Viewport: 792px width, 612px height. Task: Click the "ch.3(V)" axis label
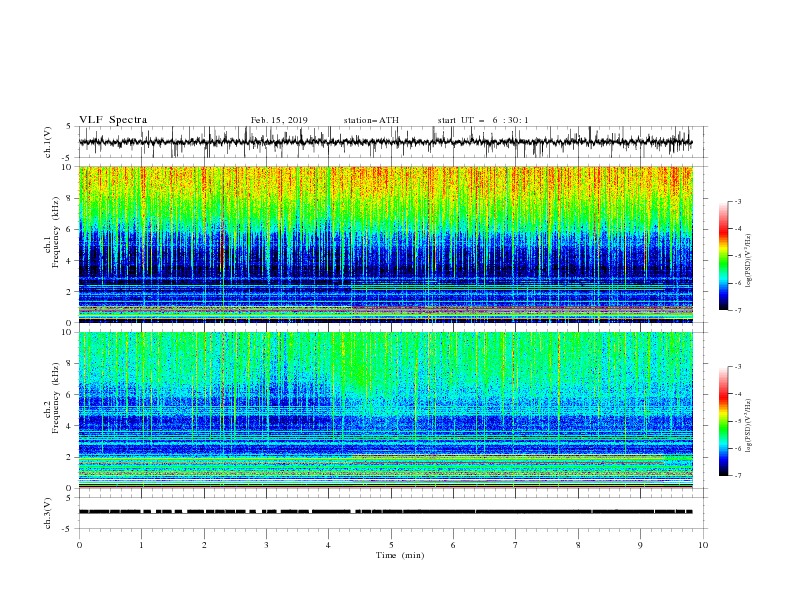(x=48, y=513)
